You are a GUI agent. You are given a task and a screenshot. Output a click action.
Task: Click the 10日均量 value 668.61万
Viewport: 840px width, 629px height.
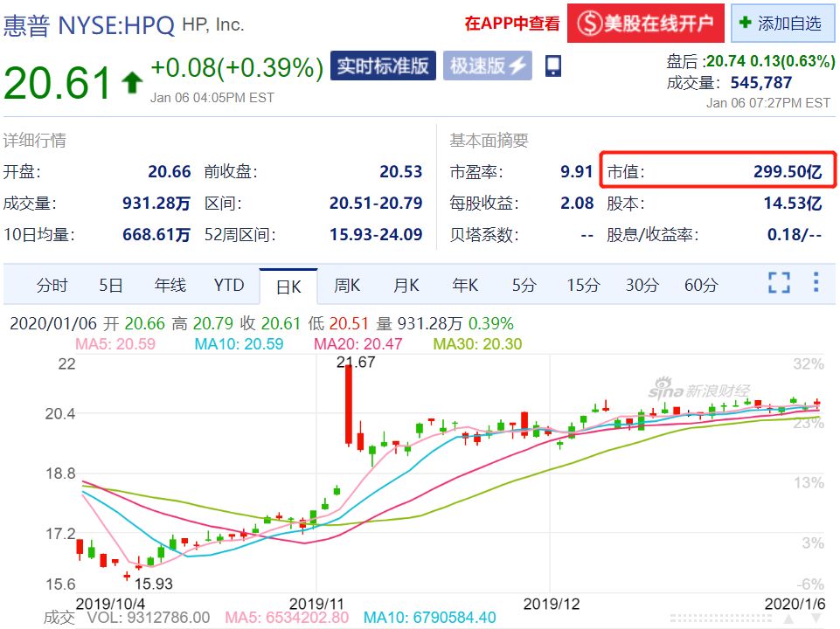(156, 234)
